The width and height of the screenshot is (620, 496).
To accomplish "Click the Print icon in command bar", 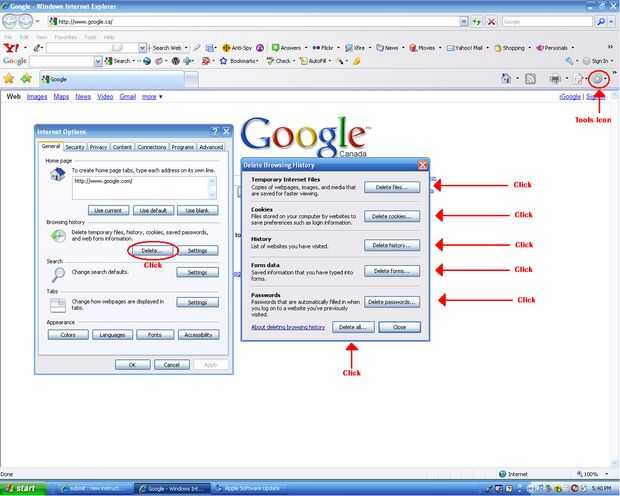I will 555,79.
